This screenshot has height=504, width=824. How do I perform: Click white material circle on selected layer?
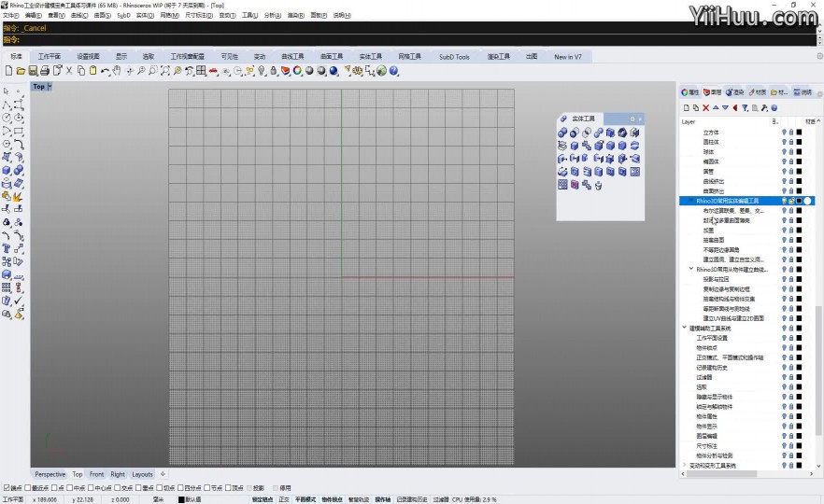(x=807, y=201)
